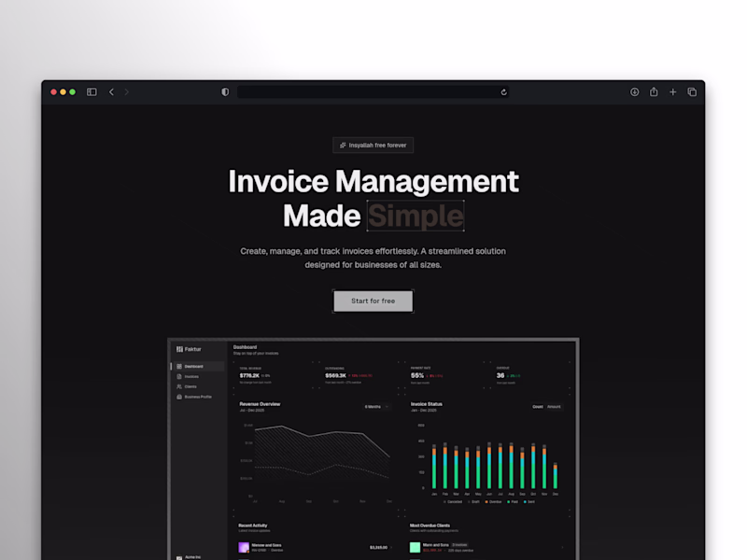Click the purple avatar in Recent Activity
747x560 pixels.
coord(244,547)
